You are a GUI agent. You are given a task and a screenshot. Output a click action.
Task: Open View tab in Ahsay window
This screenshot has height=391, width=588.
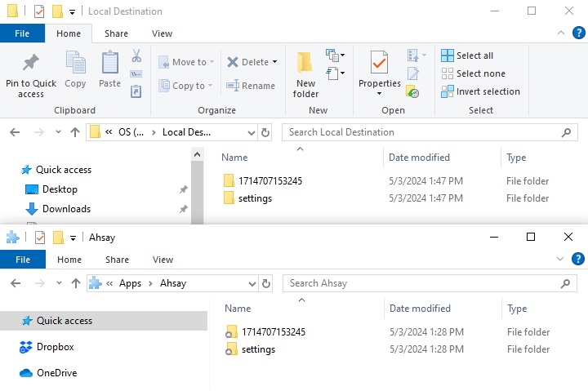[163, 260]
